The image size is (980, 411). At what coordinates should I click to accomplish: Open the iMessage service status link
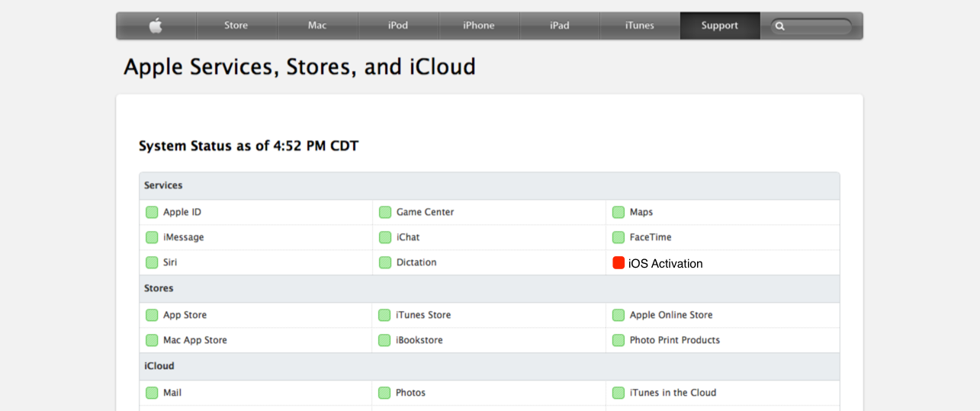click(x=184, y=237)
